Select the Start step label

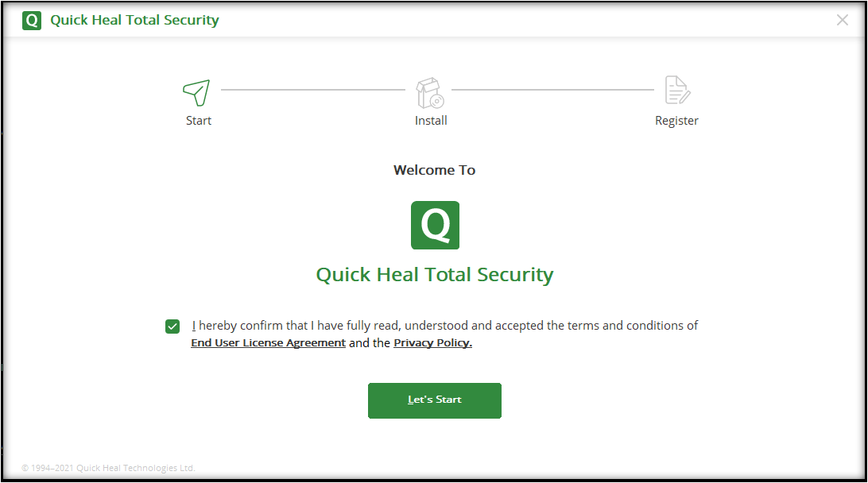click(198, 121)
